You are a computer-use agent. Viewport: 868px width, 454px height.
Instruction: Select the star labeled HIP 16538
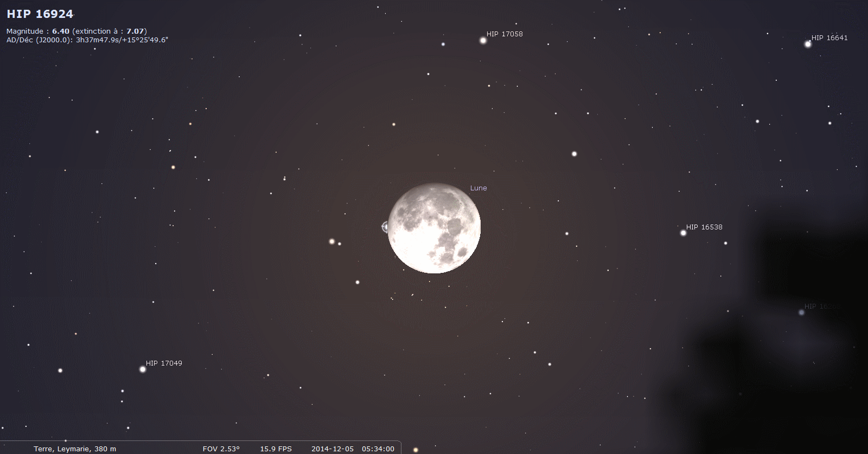point(684,233)
